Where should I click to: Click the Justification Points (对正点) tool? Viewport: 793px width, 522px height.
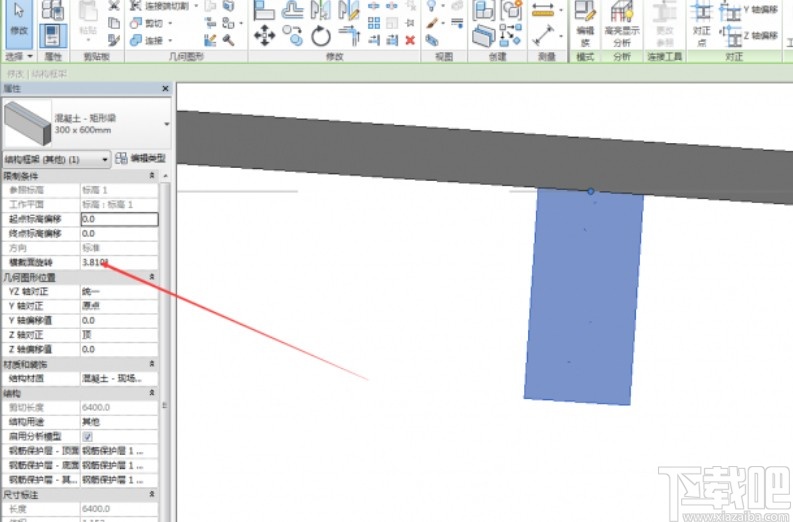(x=701, y=24)
